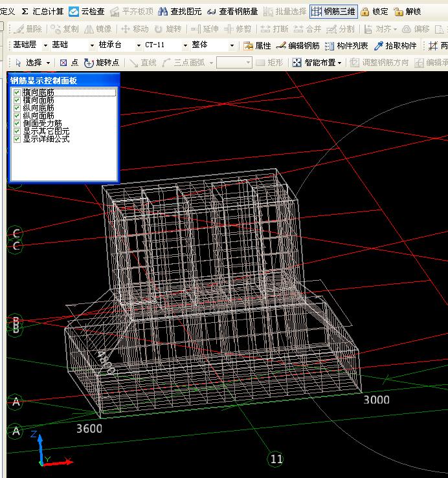
Task: Click 直线 line drawing tool
Action: pyautogui.click(x=142, y=63)
